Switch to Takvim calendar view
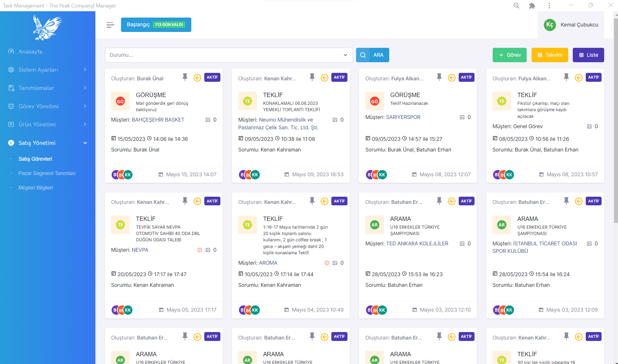This screenshot has width=618, height=364. (x=549, y=55)
